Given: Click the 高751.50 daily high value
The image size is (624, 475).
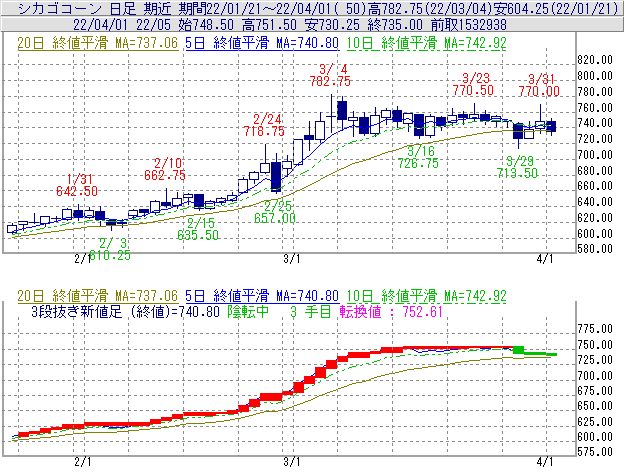Looking at the screenshot, I should (x=269, y=25).
